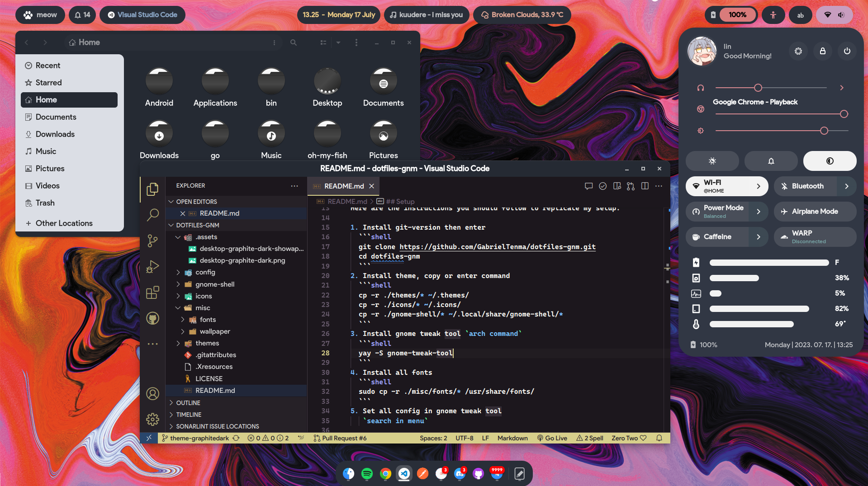This screenshot has width=868, height=486.
Task: Toggle Airplane Mode
Action: 815,212
